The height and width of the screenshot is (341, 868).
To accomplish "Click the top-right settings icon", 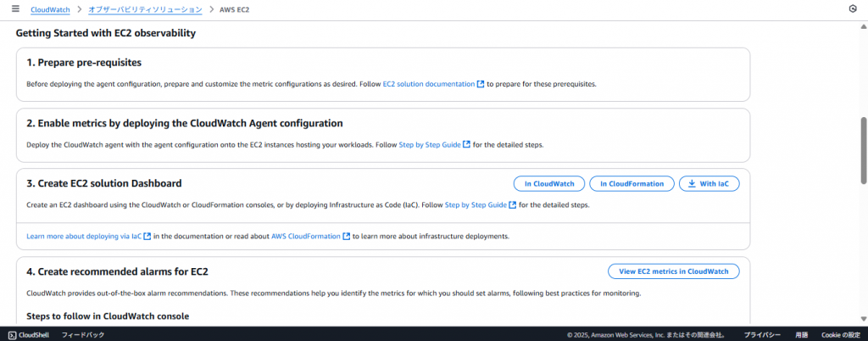I will click(x=852, y=8).
